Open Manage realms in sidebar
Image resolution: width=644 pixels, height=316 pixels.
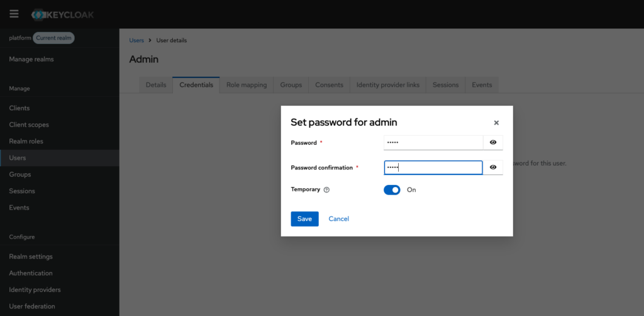(x=31, y=59)
